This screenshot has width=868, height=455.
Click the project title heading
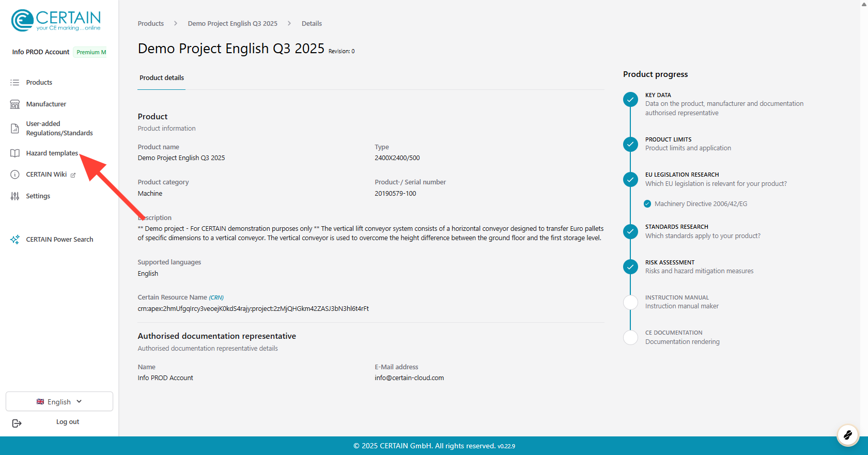pos(231,49)
